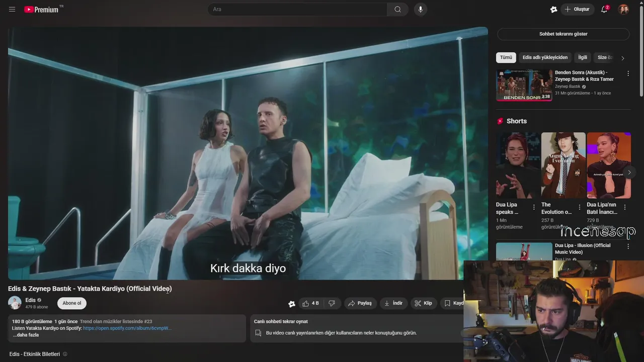Click Klip scissors button

(x=423, y=303)
